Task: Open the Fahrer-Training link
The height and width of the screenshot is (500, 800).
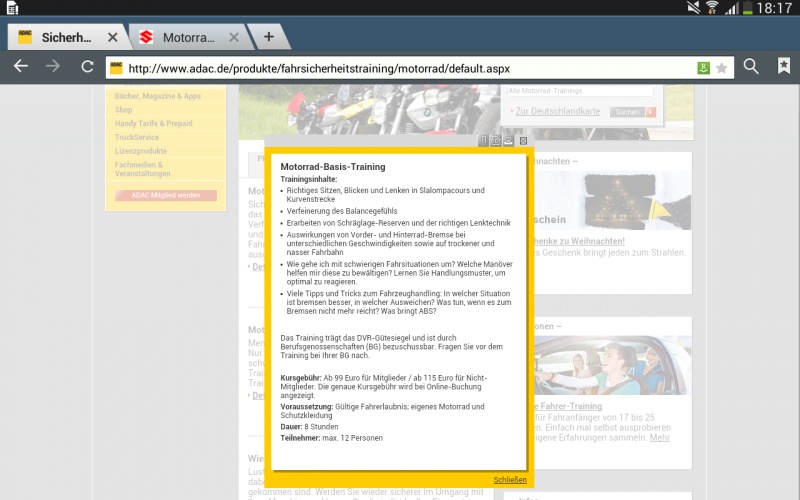Action: (568, 406)
